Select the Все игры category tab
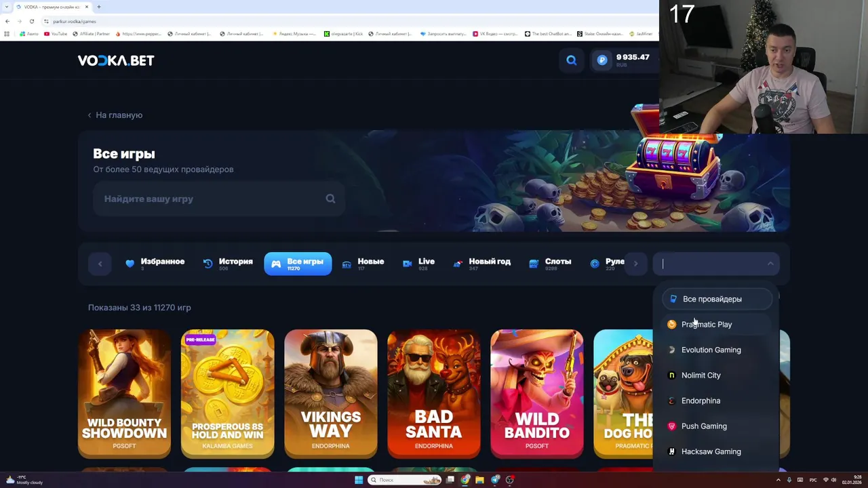 coord(298,264)
